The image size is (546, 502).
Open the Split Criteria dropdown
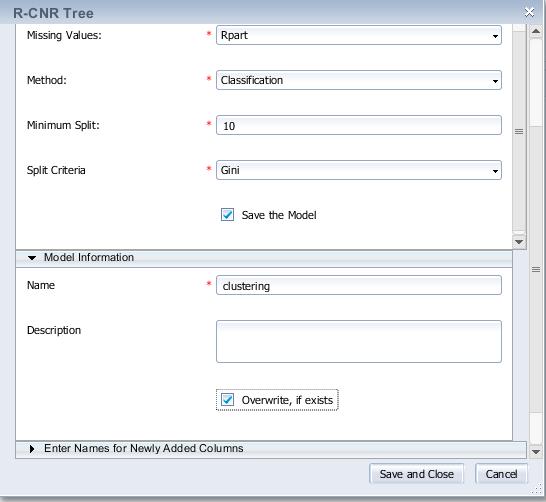pyautogui.click(x=359, y=170)
